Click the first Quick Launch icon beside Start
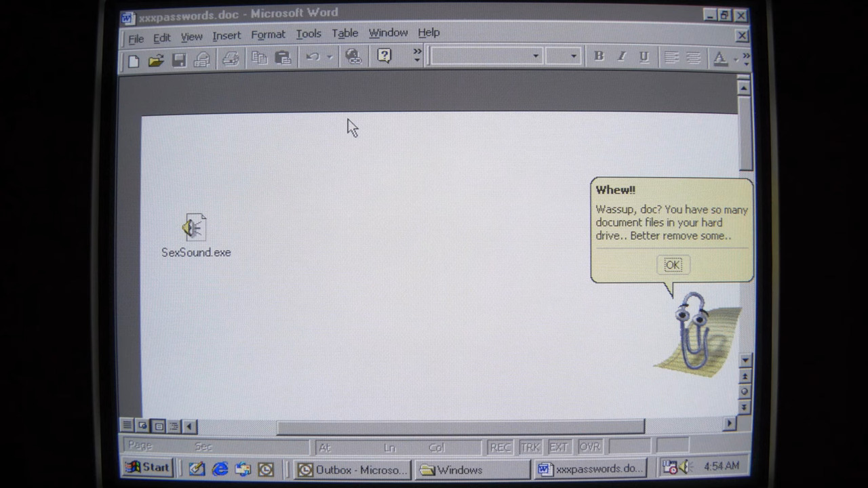 pyautogui.click(x=197, y=469)
